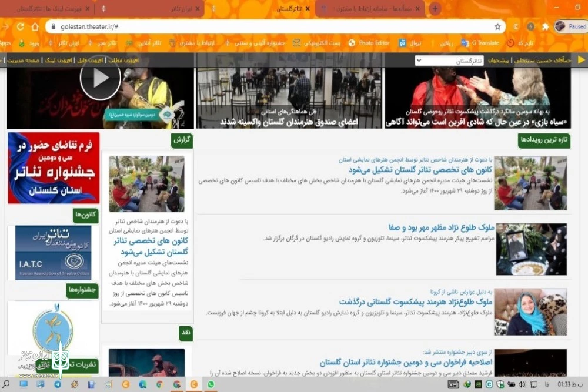Open the نقد section label
The image size is (588, 392).
pyautogui.click(x=186, y=333)
